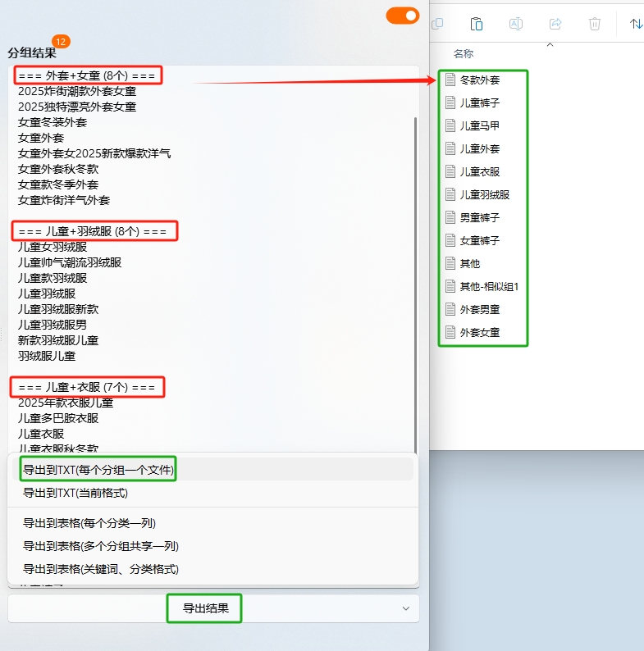
Task: Choose 导出到表格(多个分组共享一列)
Action: pos(212,545)
